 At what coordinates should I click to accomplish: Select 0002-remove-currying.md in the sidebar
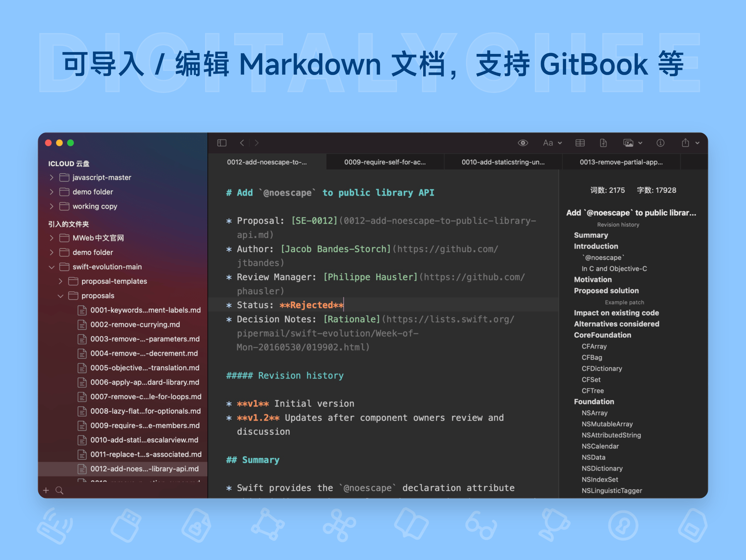[x=135, y=325]
